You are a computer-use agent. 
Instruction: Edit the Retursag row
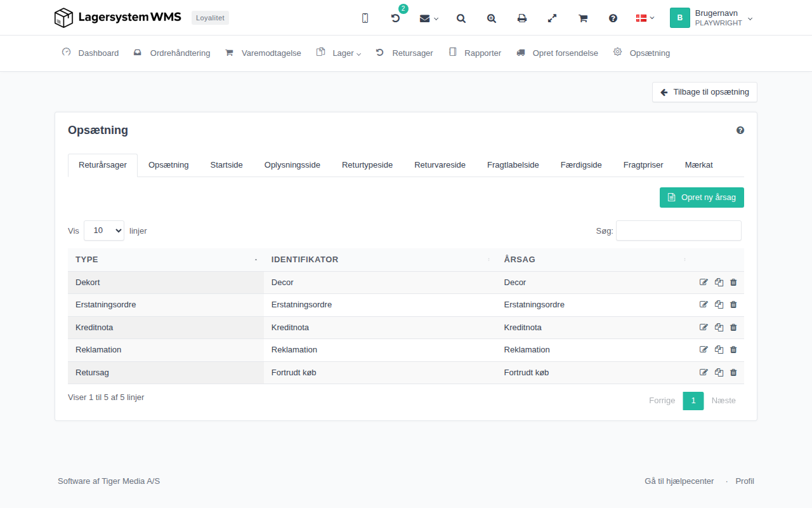tap(704, 373)
